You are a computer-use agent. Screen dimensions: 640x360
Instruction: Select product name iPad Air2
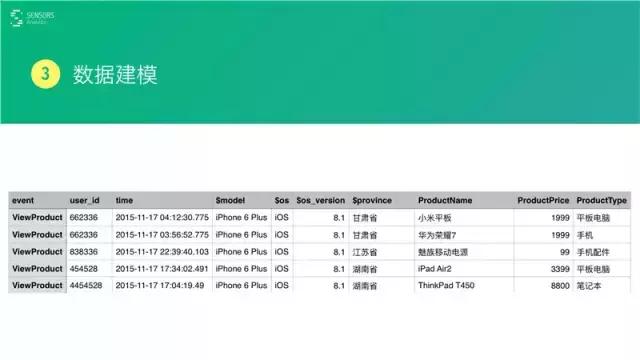click(x=434, y=269)
